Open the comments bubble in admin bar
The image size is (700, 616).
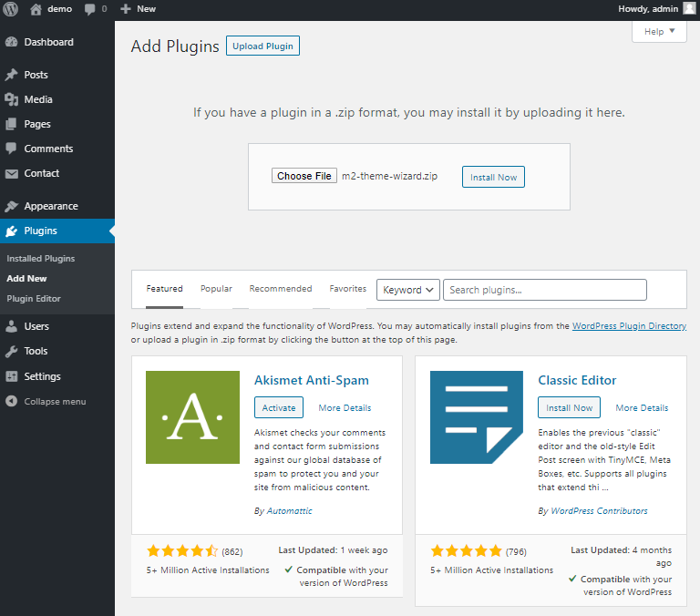click(x=89, y=9)
